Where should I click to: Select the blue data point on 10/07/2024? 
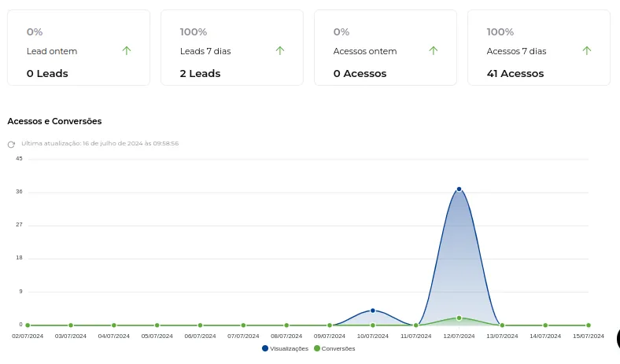(x=373, y=311)
